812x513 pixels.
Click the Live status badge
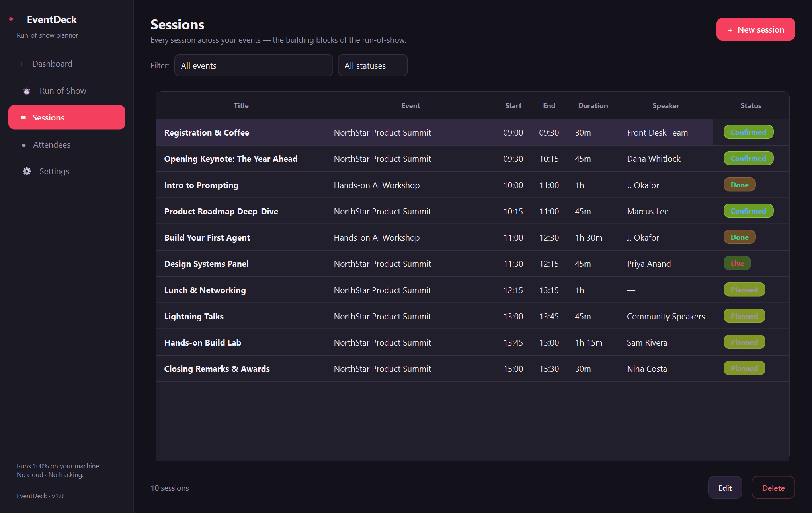737,263
